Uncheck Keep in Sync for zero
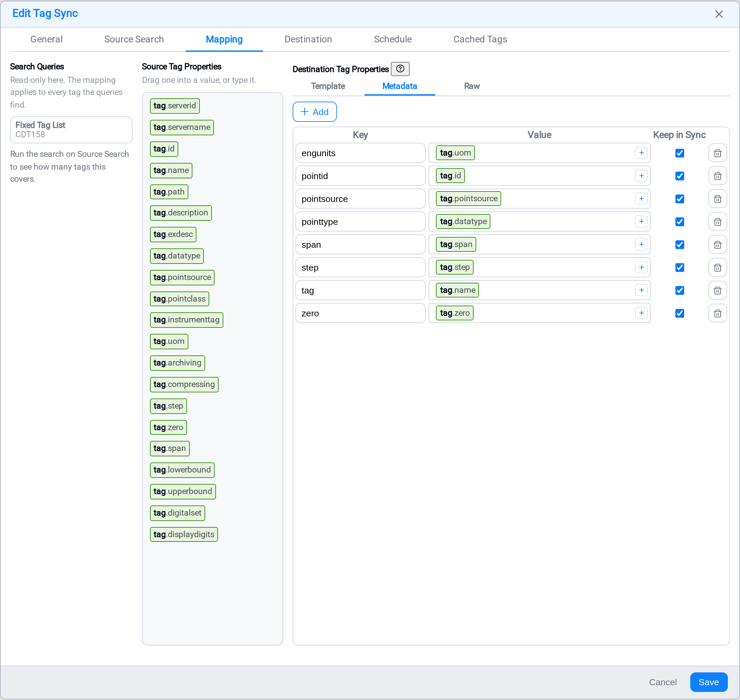740x700 pixels. click(x=679, y=313)
